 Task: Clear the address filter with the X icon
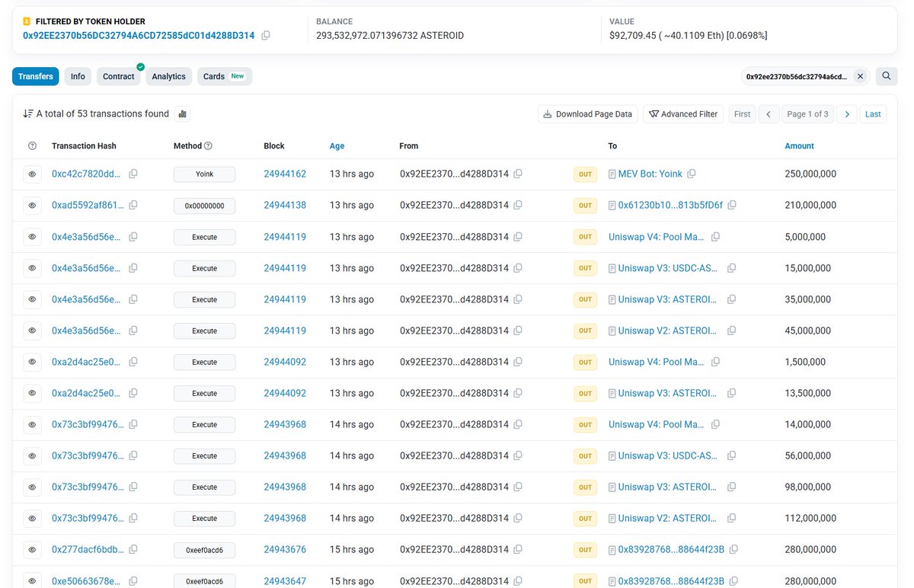click(x=860, y=76)
